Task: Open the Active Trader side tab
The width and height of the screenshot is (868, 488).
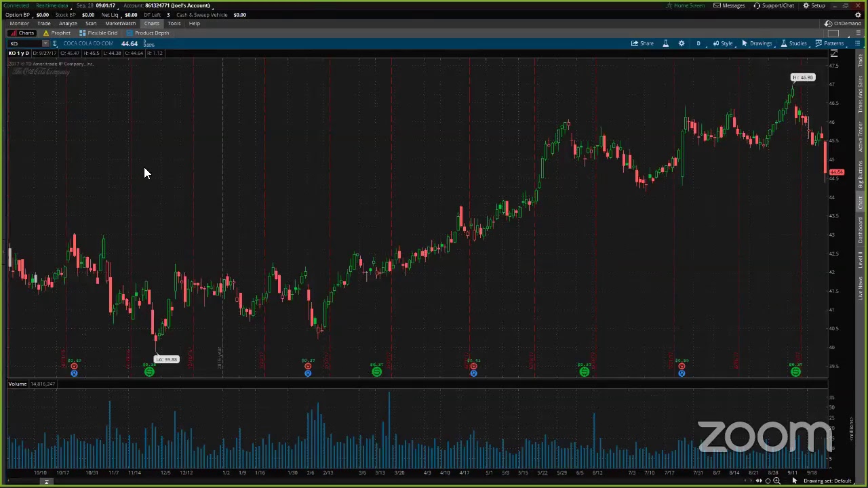Action: (x=861, y=138)
